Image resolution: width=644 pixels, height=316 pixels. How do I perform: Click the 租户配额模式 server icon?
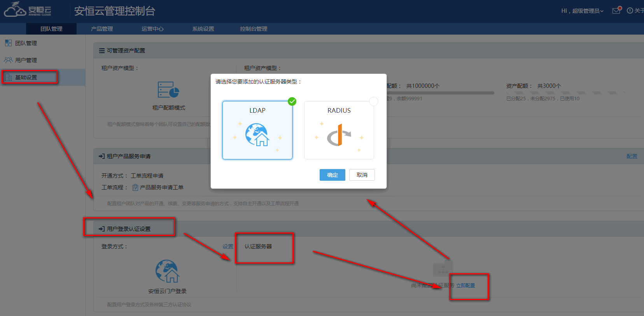point(168,90)
